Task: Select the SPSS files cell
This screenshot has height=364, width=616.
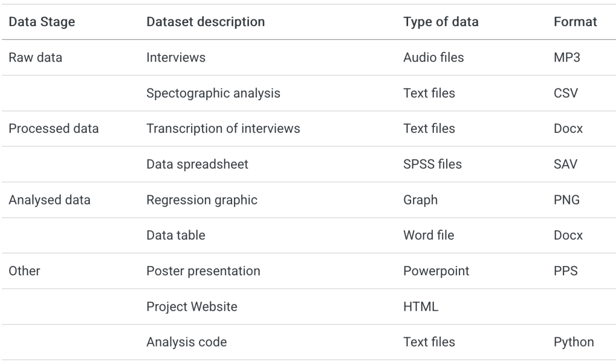Action: pos(433,164)
